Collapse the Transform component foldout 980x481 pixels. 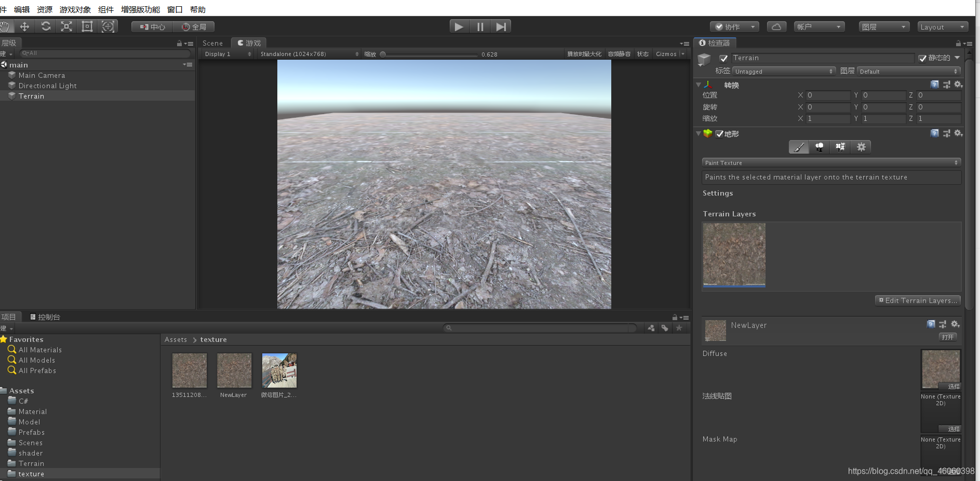pyautogui.click(x=699, y=85)
